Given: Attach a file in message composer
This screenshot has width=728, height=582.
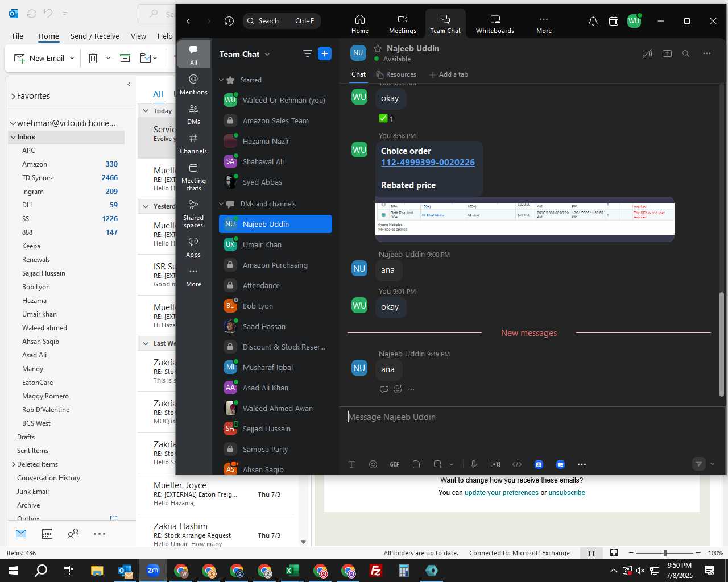Looking at the screenshot, I should (416, 464).
